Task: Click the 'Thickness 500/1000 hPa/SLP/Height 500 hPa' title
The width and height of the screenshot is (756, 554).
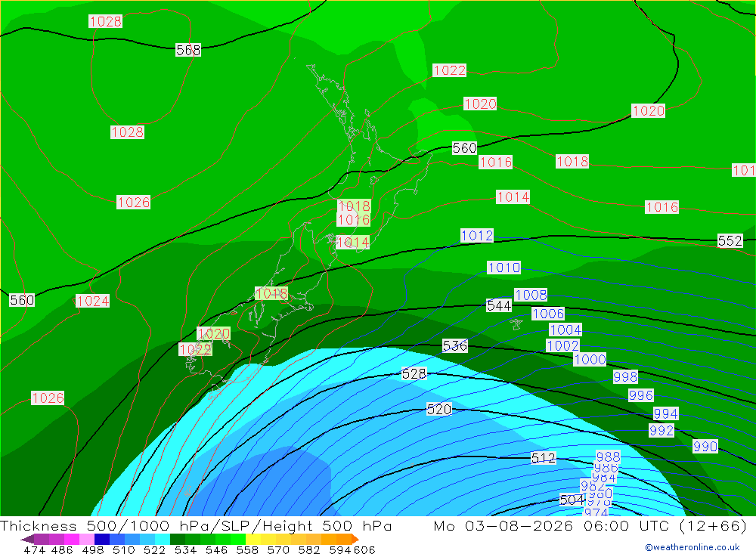Action: [197, 525]
